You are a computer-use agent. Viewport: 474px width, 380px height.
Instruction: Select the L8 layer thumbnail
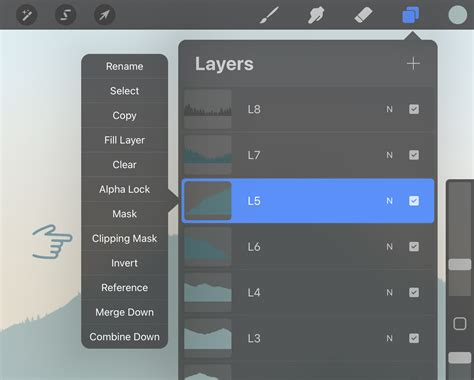(208, 109)
